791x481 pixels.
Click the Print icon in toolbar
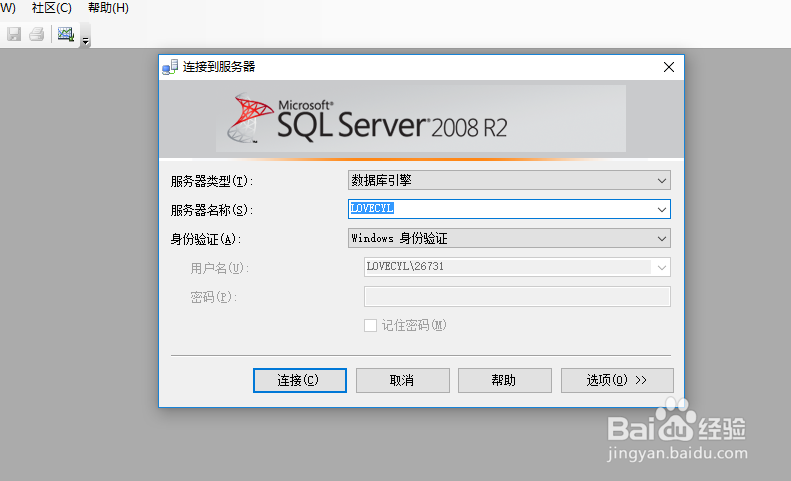tap(37, 34)
